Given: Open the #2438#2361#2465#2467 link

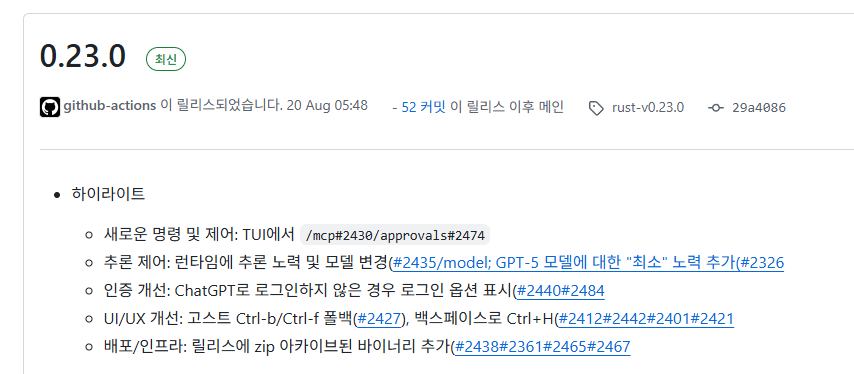Looking at the screenshot, I should (542, 346).
